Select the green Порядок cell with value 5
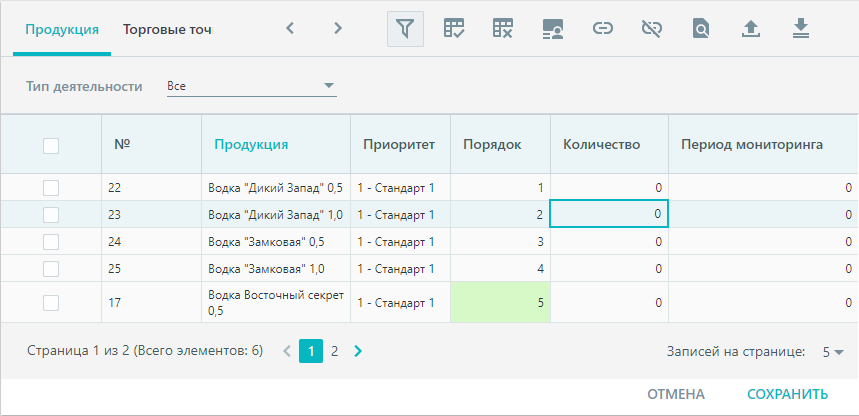 click(x=500, y=303)
